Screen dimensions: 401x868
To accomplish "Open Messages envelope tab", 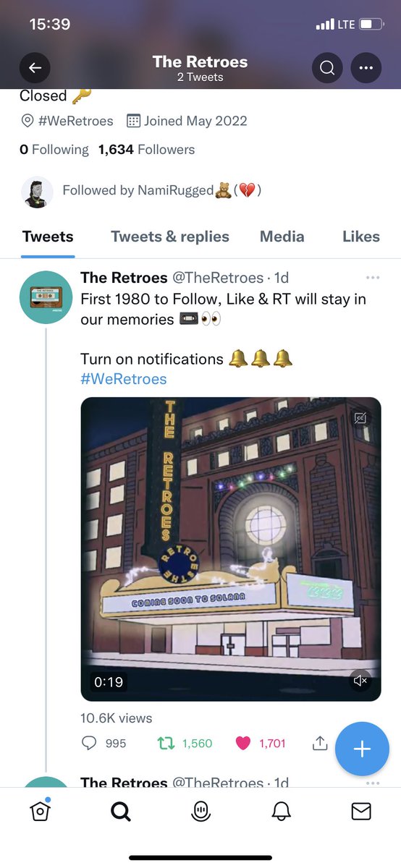I will click(x=361, y=812).
